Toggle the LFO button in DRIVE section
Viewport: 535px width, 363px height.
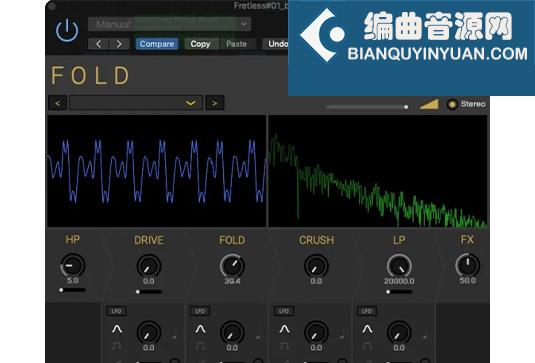pyautogui.click(x=116, y=311)
